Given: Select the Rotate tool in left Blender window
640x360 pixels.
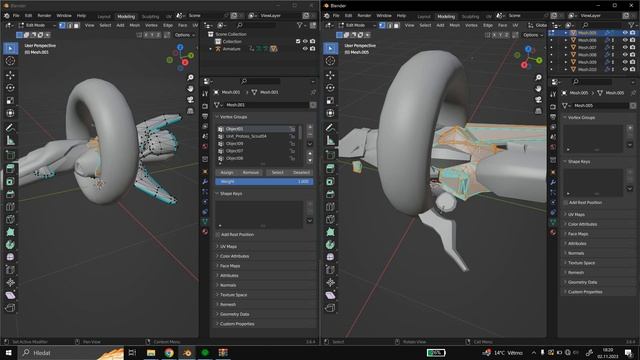Looking at the screenshot, I should 10,88.
